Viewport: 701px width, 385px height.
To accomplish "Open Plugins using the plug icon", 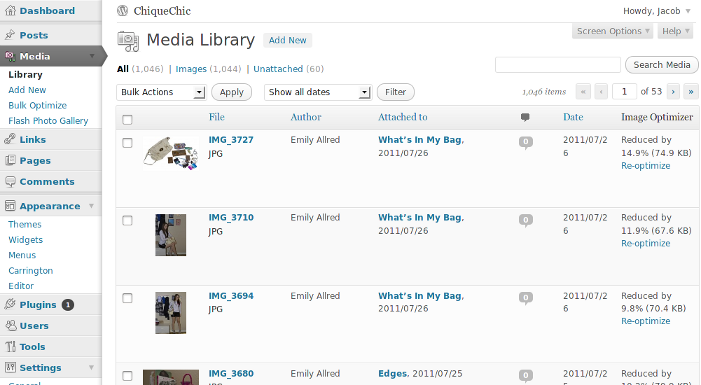I will pyautogui.click(x=10, y=305).
